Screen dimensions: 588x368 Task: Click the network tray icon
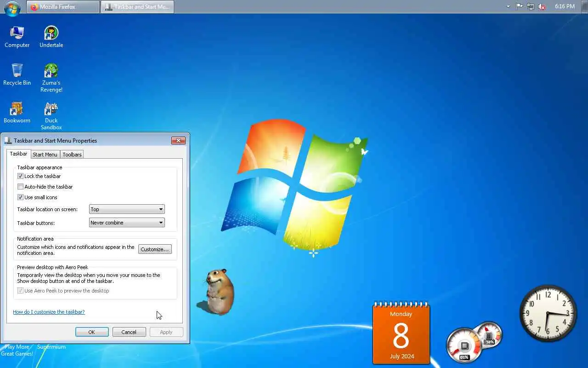pos(531,6)
